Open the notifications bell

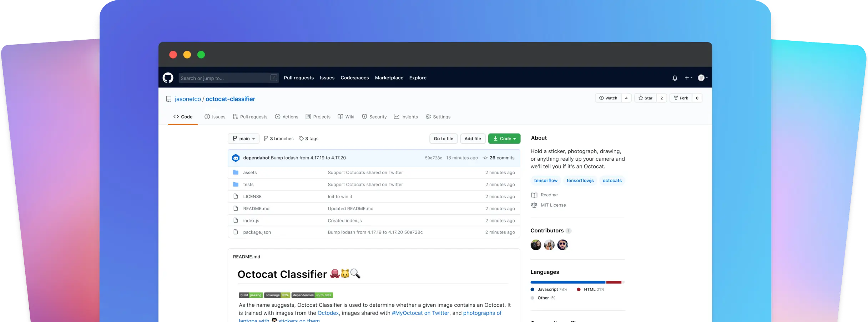pos(675,78)
